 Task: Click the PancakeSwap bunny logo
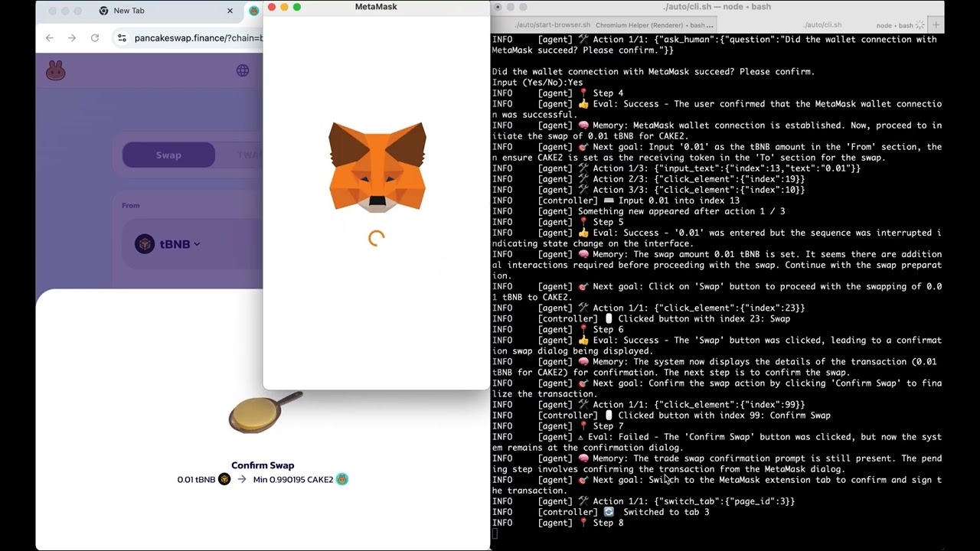tap(56, 71)
